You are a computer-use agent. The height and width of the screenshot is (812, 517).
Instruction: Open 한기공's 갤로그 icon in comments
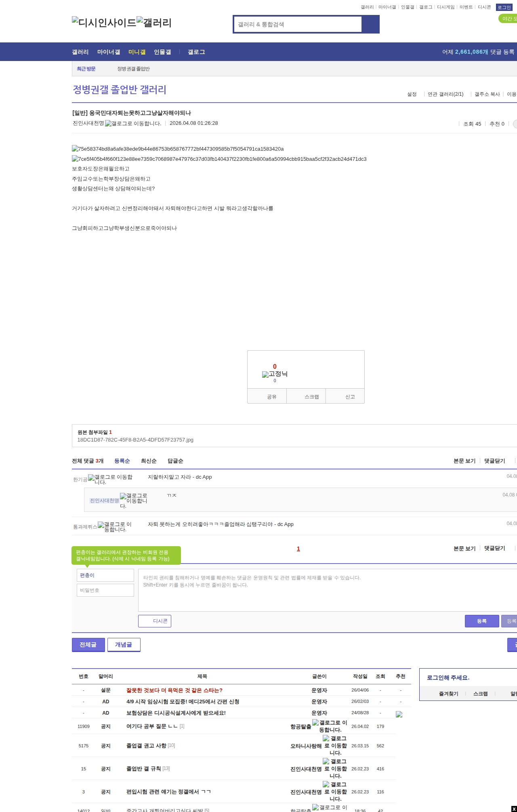coord(110,480)
